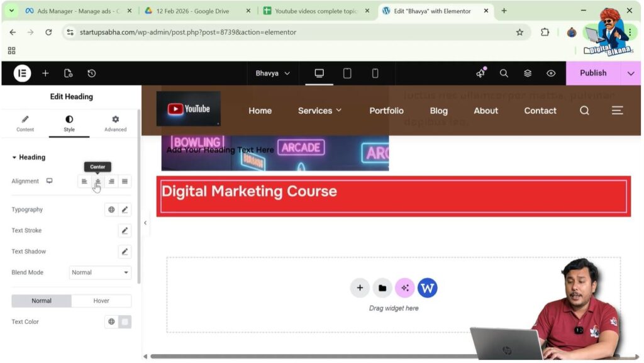Open the What's New megaphone icon
This screenshot has height=363, width=644.
(480, 73)
